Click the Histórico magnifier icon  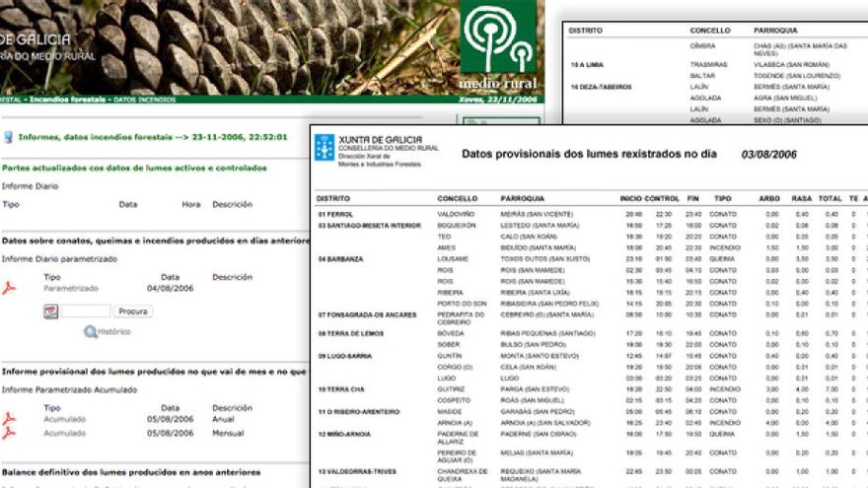point(90,332)
